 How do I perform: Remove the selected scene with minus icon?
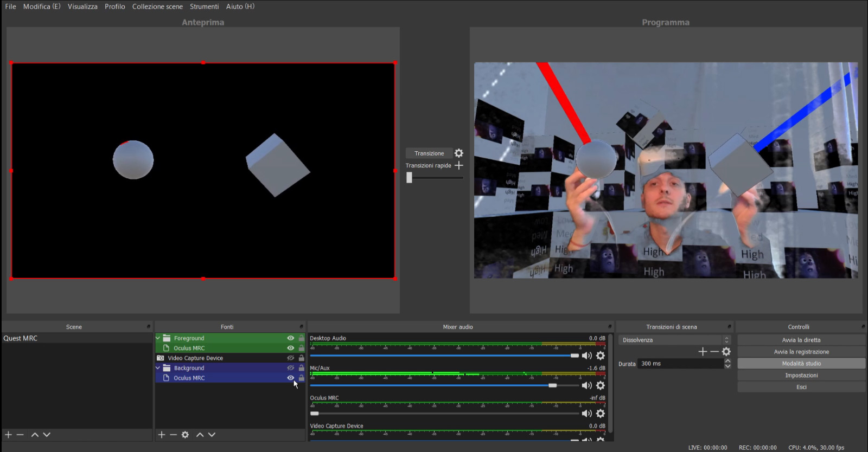pos(20,435)
